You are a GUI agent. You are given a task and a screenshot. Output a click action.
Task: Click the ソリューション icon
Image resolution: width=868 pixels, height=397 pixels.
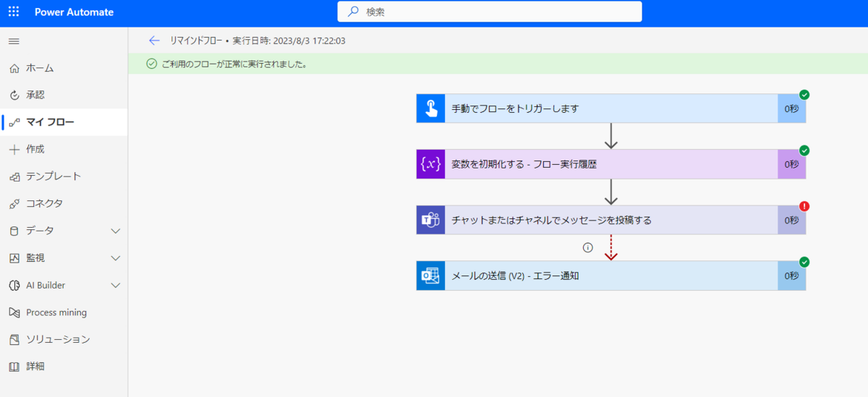(x=14, y=339)
